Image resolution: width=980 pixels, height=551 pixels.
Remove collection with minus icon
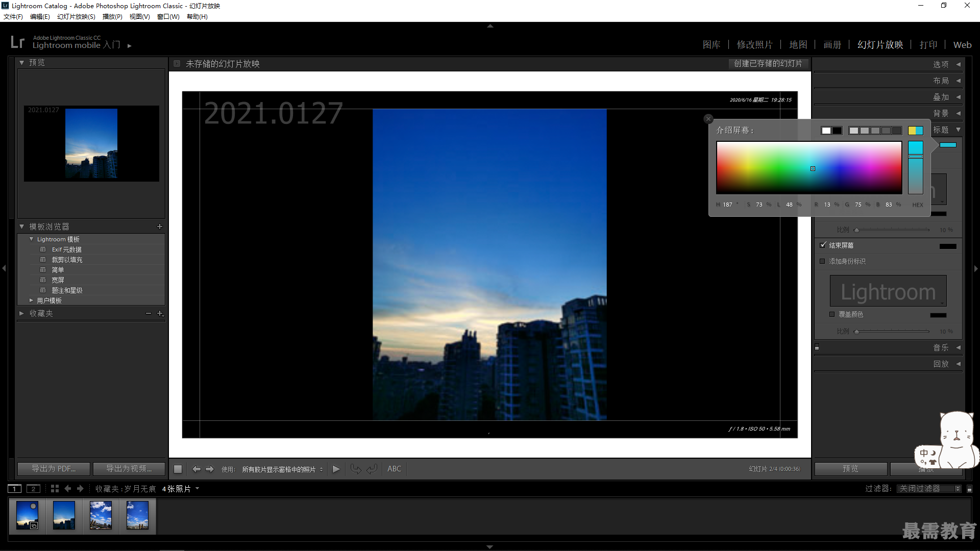pos(149,313)
